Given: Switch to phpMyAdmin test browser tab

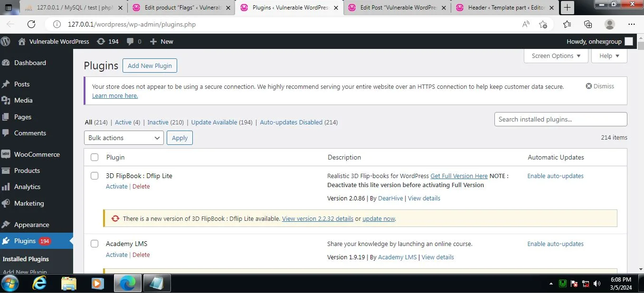Looking at the screenshot, I should pyautogui.click(x=74, y=8).
